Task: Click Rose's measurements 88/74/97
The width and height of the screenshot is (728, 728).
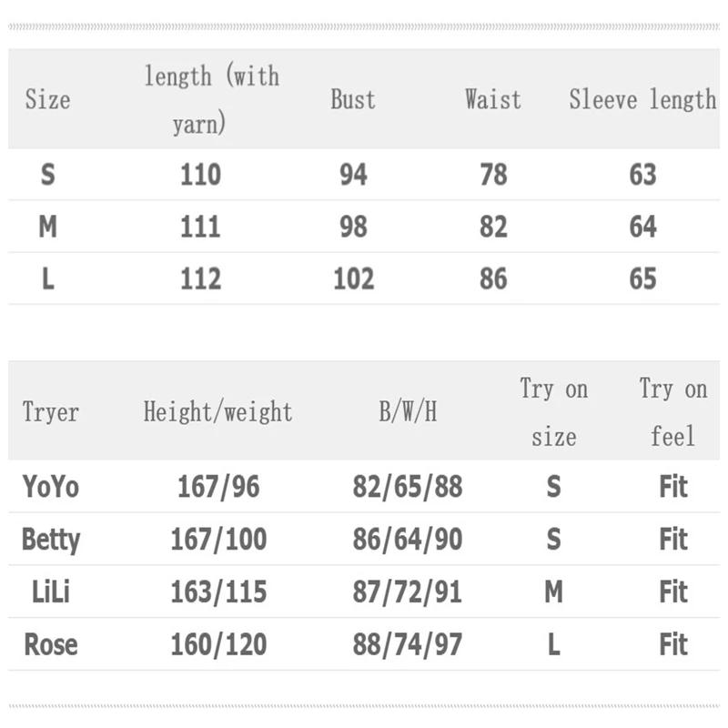Action: [408, 645]
